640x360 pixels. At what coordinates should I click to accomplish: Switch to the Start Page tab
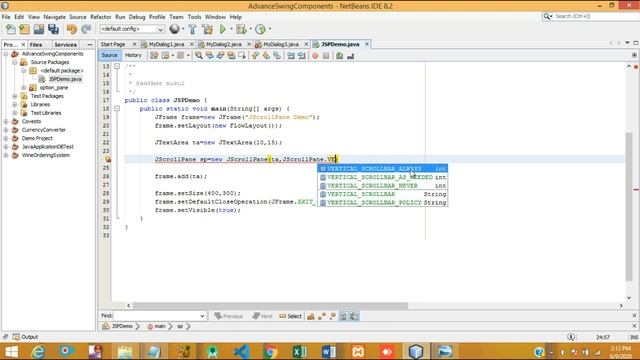(113, 44)
